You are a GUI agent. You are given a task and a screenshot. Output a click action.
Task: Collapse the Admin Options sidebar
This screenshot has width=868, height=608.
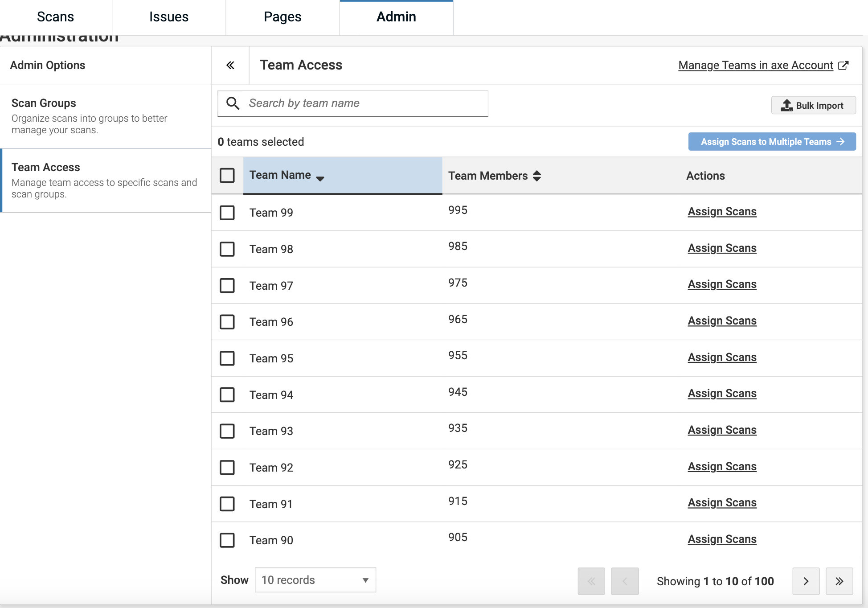230,66
